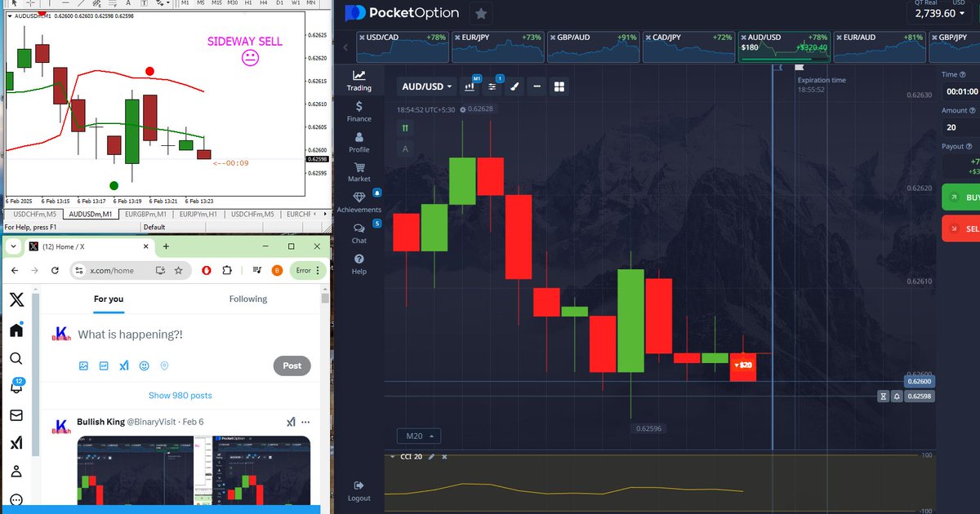Expand the M20 timeframe dropdown
Image resolution: width=980 pixels, height=514 pixels.
click(x=418, y=436)
